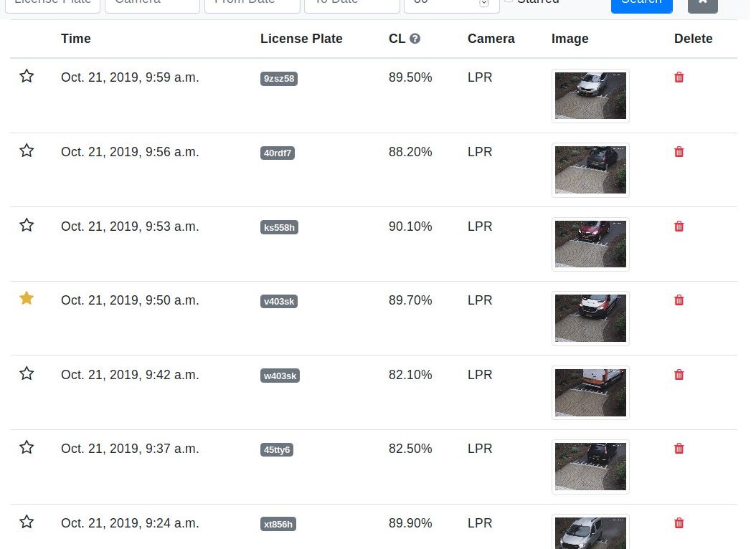The image size is (756, 549).
Task: Focus the From Date filter field
Action: click(252, 4)
